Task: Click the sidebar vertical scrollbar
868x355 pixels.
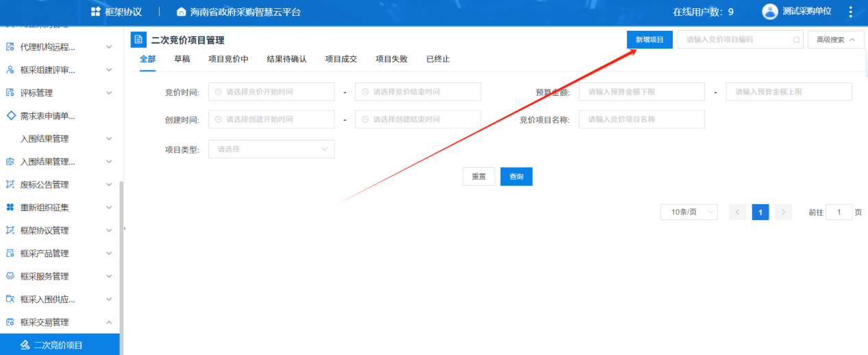Action: pyautogui.click(x=121, y=268)
